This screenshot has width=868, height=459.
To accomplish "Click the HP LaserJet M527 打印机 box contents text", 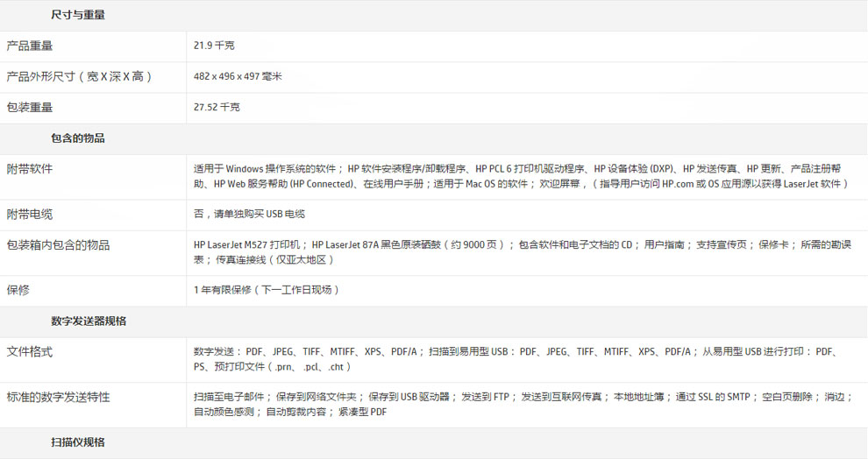I will pos(523,252).
